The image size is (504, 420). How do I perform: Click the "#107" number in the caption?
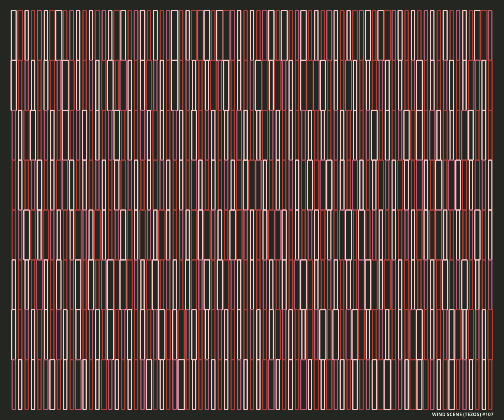click(x=488, y=415)
